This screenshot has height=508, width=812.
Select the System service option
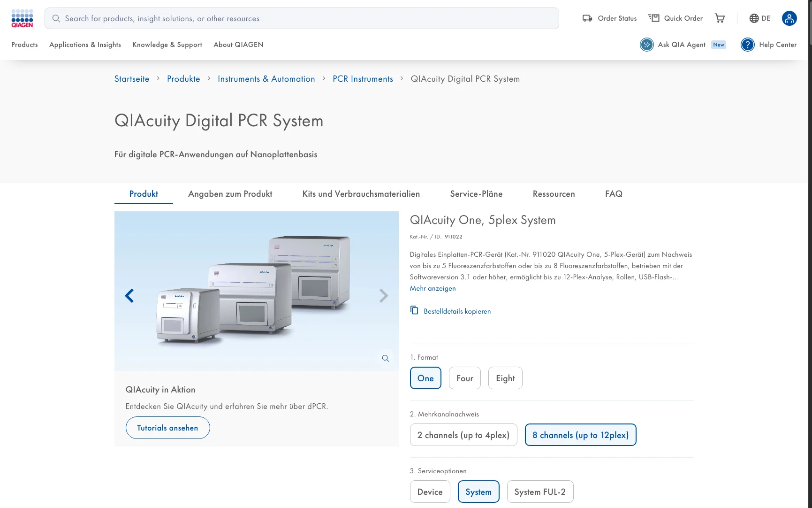[x=478, y=492]
